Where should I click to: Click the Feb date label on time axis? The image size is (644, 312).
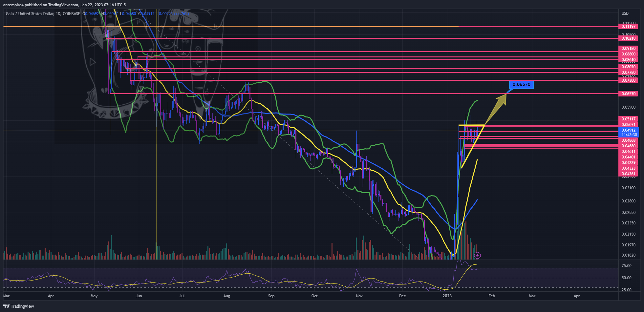coord(492,296)
